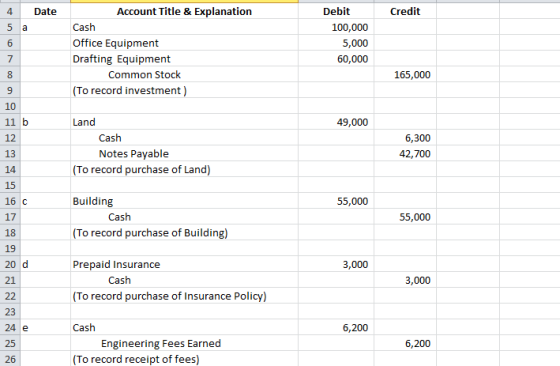Screen dimensions: 560x366
Task: Select the Account Title & Explanation header
Action: pos(184,11)
